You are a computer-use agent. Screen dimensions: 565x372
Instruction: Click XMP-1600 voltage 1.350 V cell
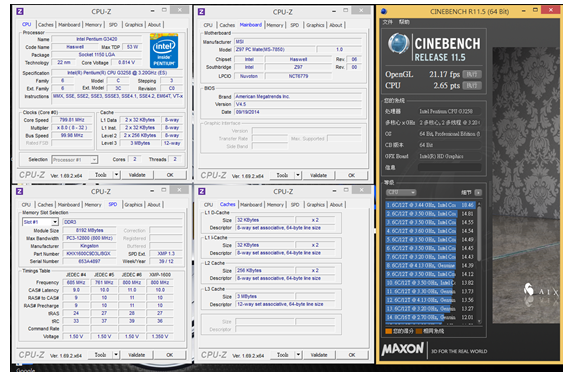[x=160, y=336]
